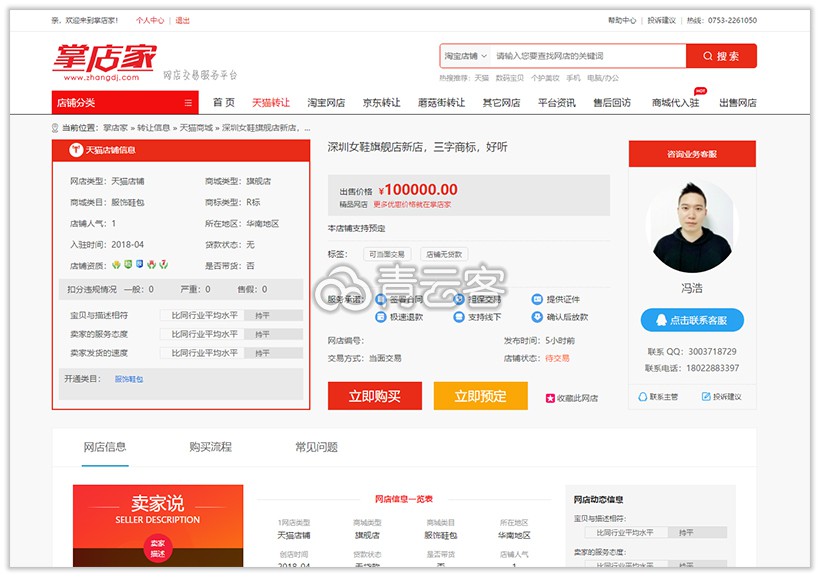Viewport: 820px width, 577px height.
Task: Click the location pin icon by 当前位置
Action: [55, 128]
